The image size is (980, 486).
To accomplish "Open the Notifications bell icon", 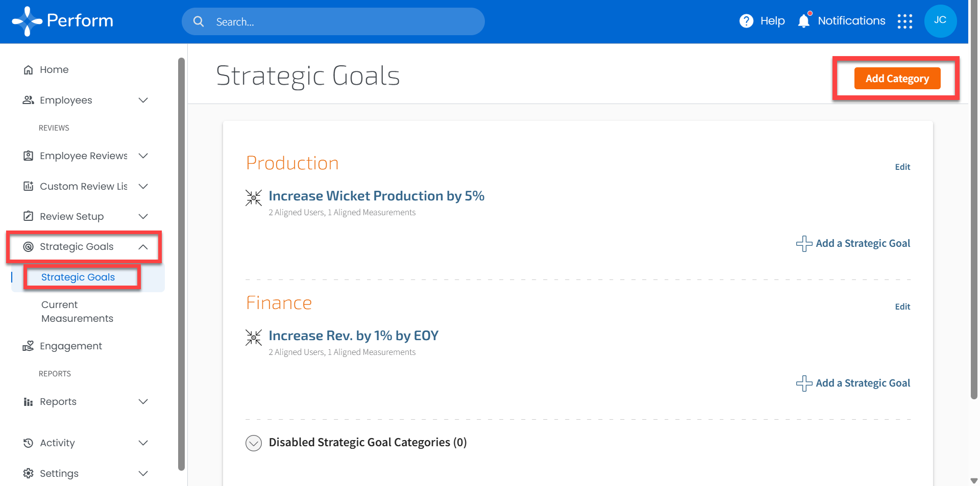I will [x=804, y=21].
